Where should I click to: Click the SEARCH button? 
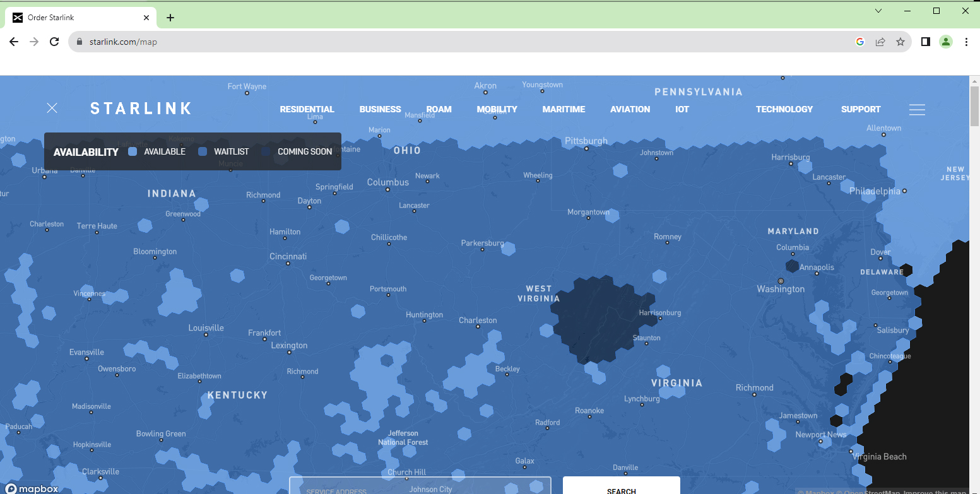pos(622,485)
